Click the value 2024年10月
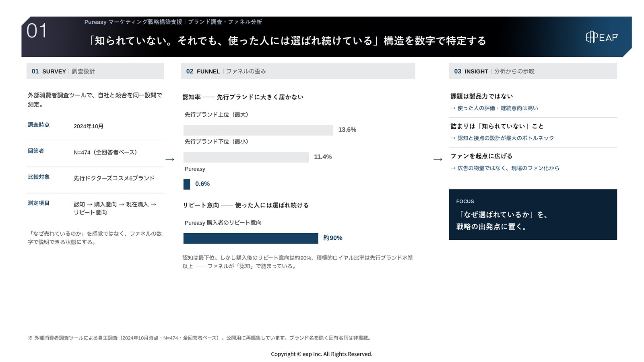The width and height of the screenshot is (644, 362). click(89, 126)
